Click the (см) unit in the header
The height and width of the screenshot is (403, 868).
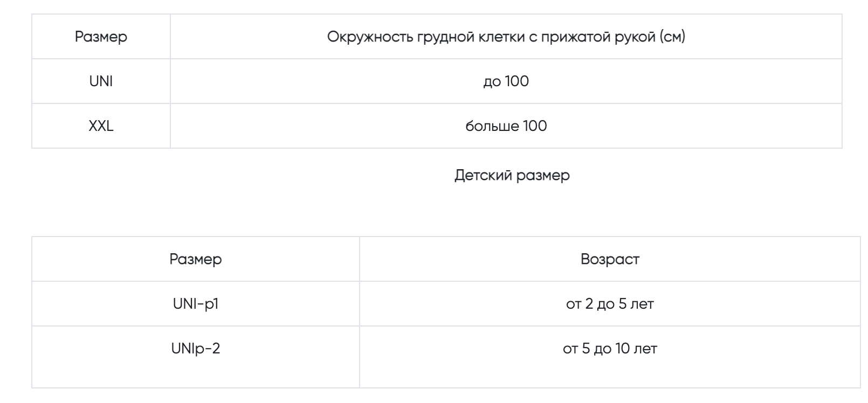coord(672,37)
